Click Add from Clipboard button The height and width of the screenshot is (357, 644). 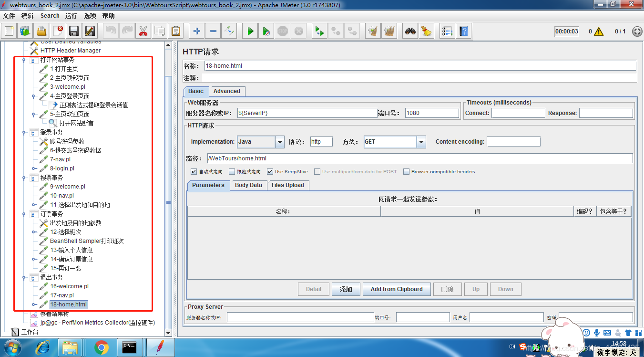397,289
